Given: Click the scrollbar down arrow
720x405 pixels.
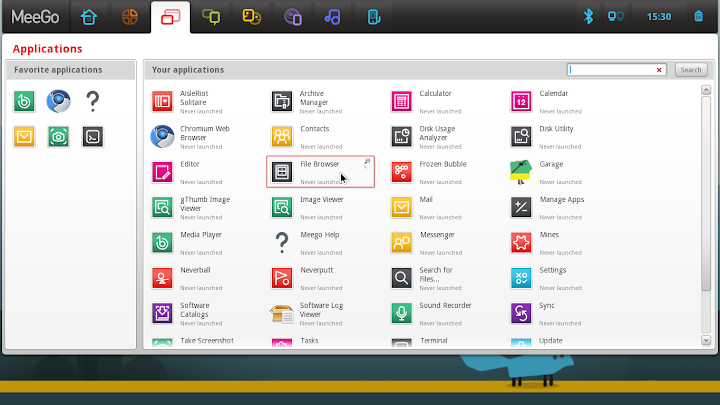Looking at the screenshot, I should [706, 340].
